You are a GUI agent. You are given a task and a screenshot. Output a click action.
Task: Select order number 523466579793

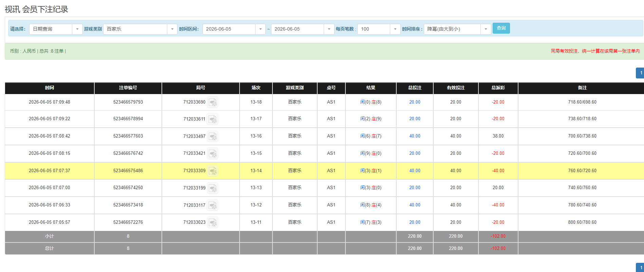tap(128, 102)
